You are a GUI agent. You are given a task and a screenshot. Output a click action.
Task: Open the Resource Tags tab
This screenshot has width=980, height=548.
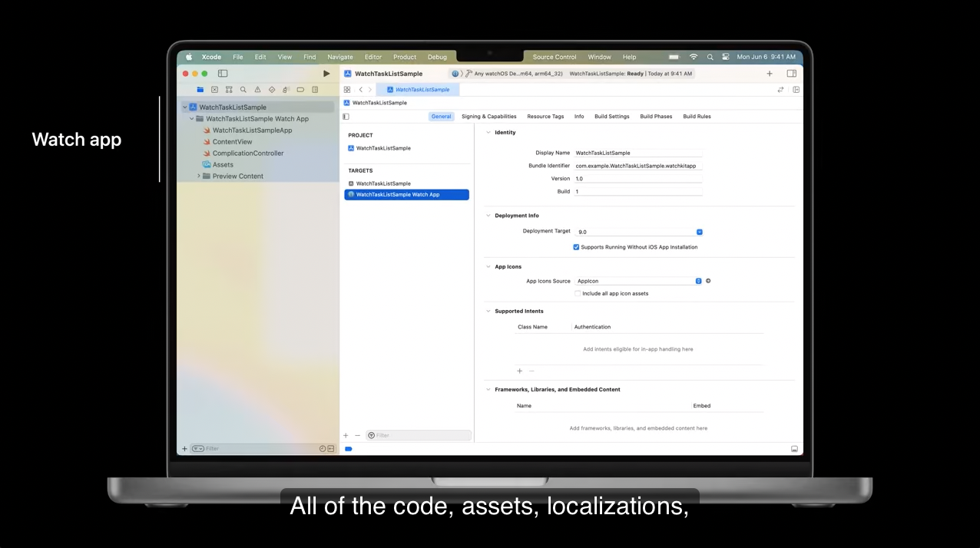545,117
